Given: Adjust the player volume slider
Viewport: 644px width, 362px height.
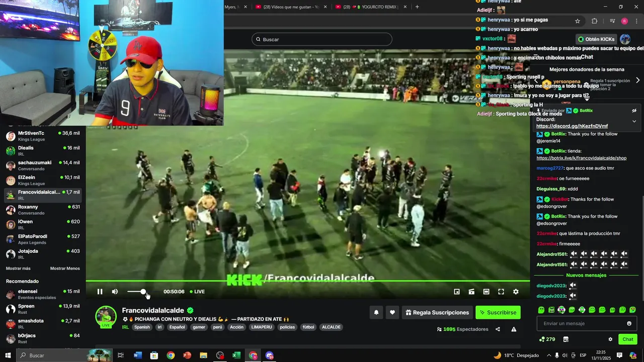Looking at the screenshot, I should point(137,292).
